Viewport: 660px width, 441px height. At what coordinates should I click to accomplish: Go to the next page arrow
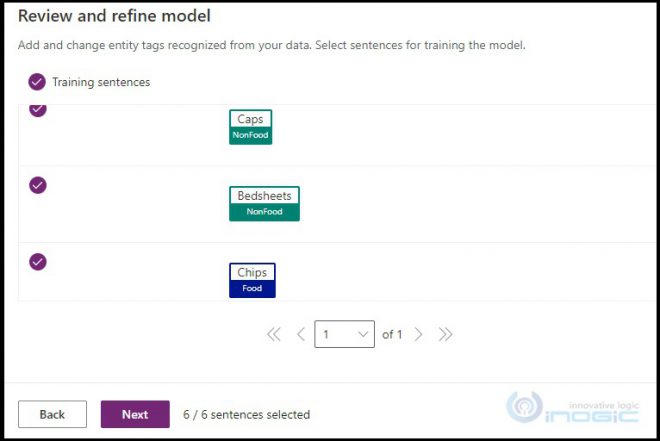coord(419,334)
